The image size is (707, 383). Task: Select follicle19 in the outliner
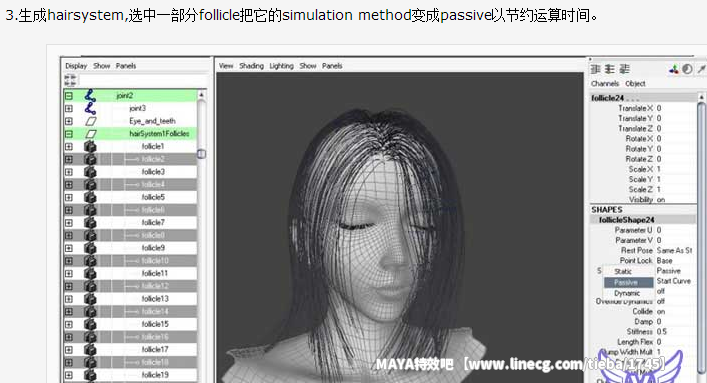[155, 375]
